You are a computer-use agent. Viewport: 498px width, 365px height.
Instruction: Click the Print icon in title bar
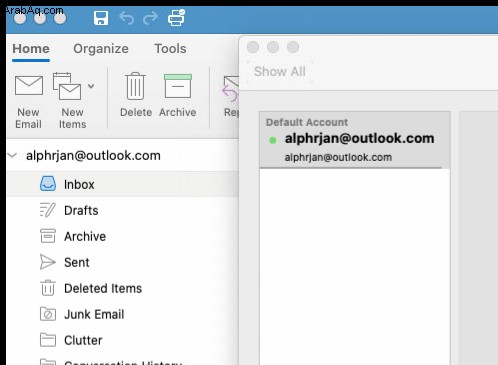(x=176, y=18)
